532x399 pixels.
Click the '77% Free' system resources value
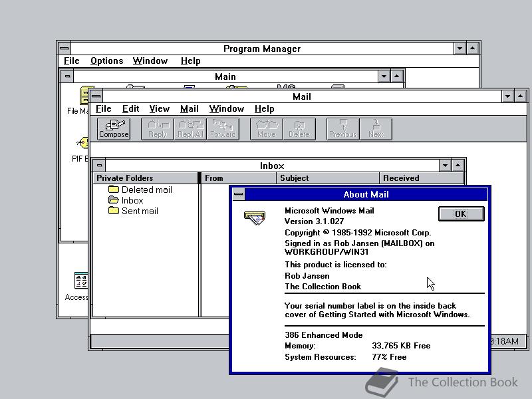click(389, 357)
